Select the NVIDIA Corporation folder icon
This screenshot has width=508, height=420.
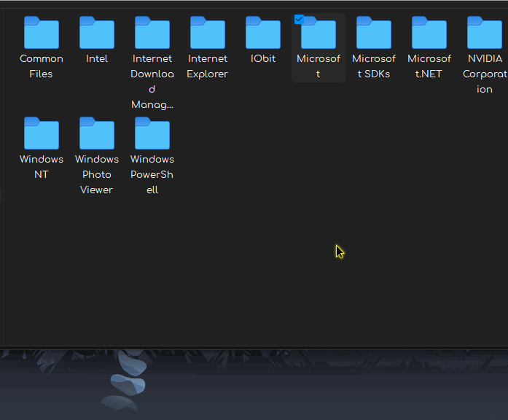485,32
